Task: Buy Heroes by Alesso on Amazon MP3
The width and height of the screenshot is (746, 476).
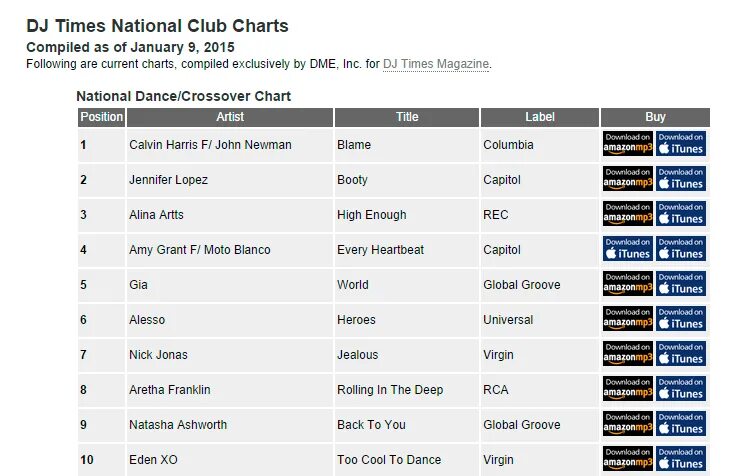Action: tap(628, 318)
